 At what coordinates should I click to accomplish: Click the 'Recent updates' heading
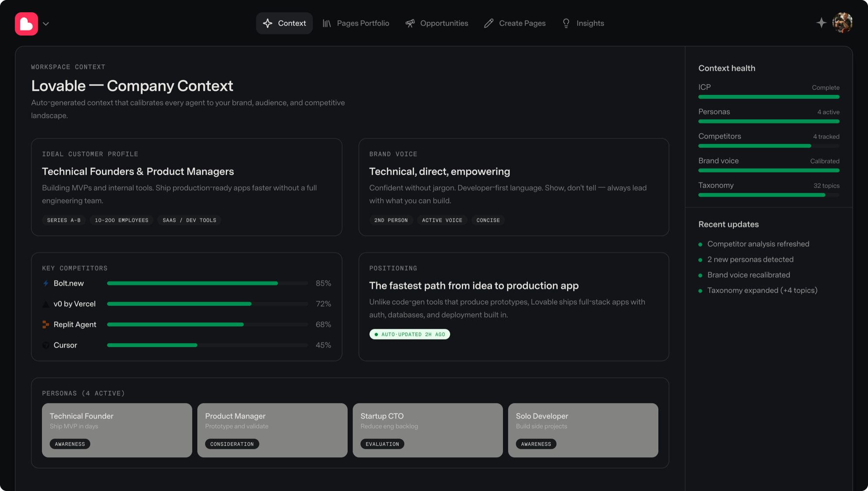coord(729,224)
